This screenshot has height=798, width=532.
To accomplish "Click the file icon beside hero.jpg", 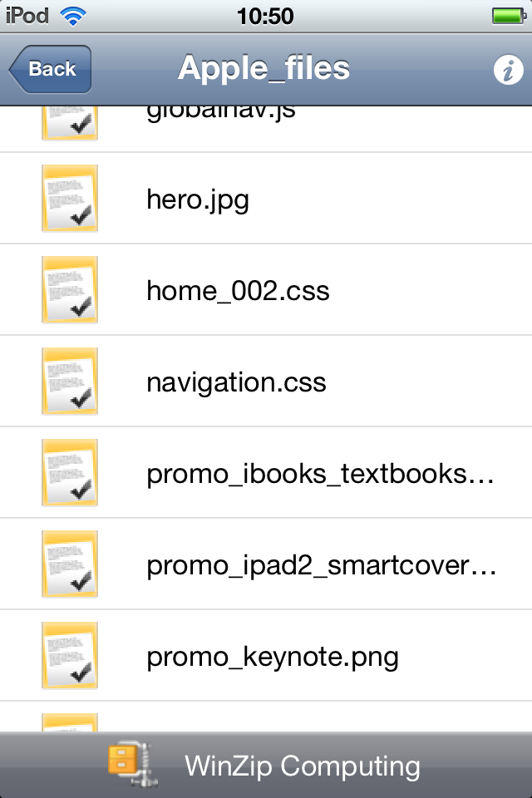I will pyautogui.click(x=70, y=198).
